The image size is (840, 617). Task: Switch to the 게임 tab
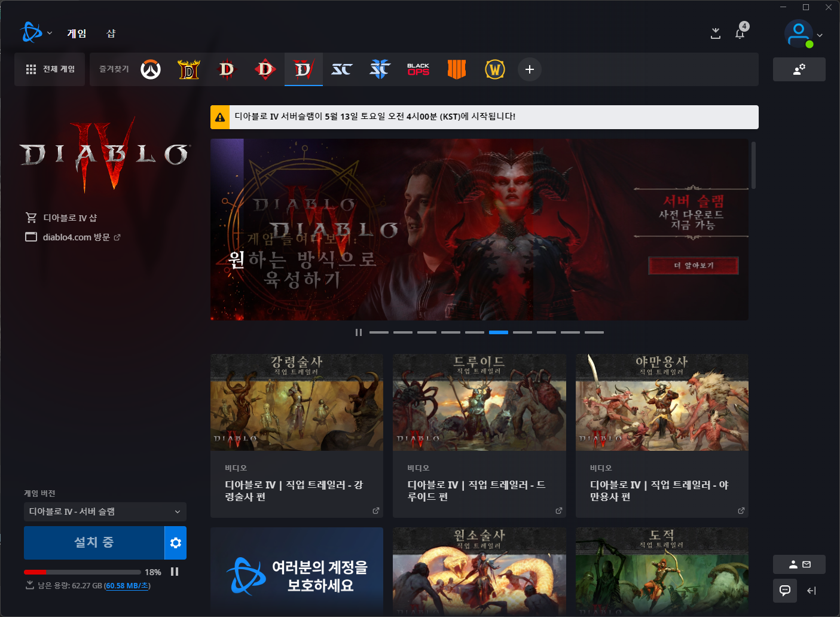(77, 33)
